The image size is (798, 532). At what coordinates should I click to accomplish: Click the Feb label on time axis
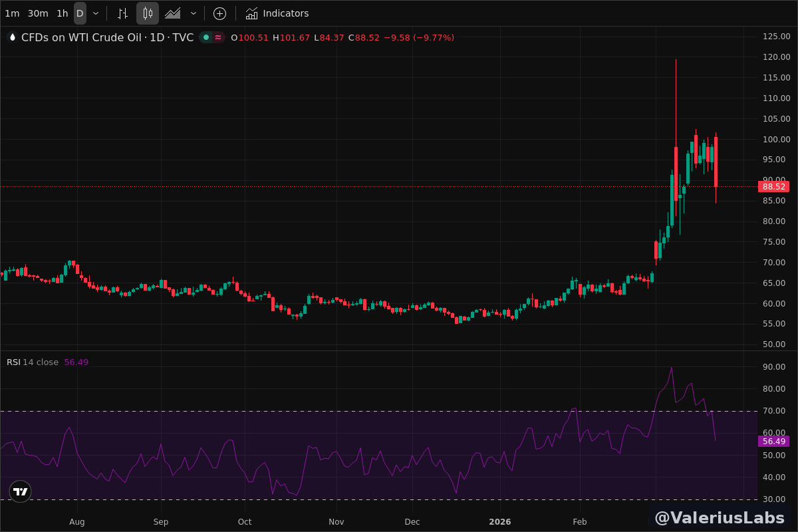580,522
